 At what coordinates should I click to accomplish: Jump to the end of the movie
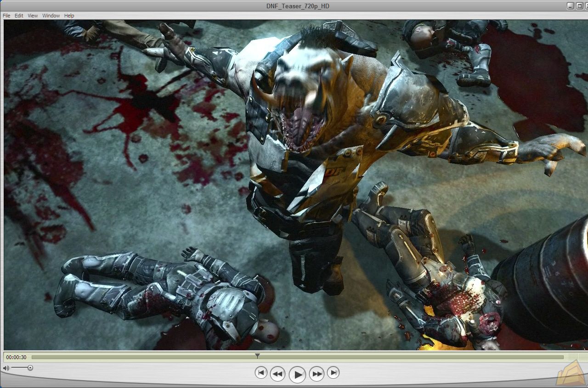coord(333,373)
